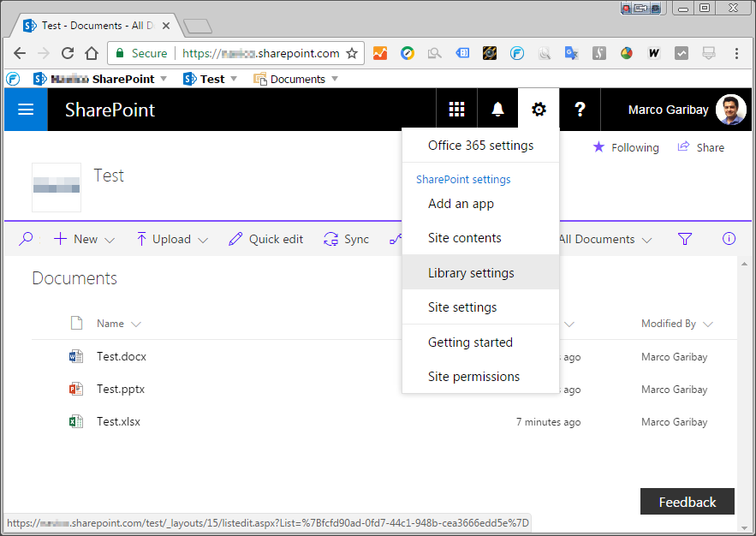Open the notifications bell
The height and width of the screenshot is (536, 756).
click(x=497, y=110)
